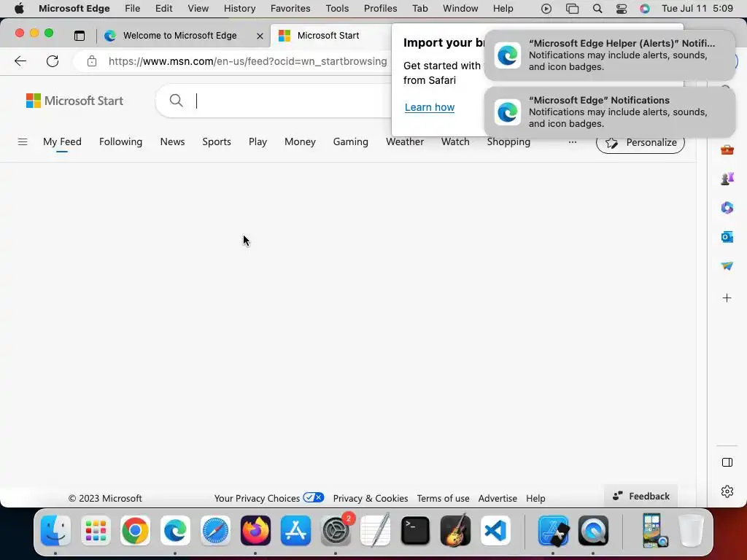Switch to the Microsoft Start tab
Screen dimensions: 747x560
point(329,36)
